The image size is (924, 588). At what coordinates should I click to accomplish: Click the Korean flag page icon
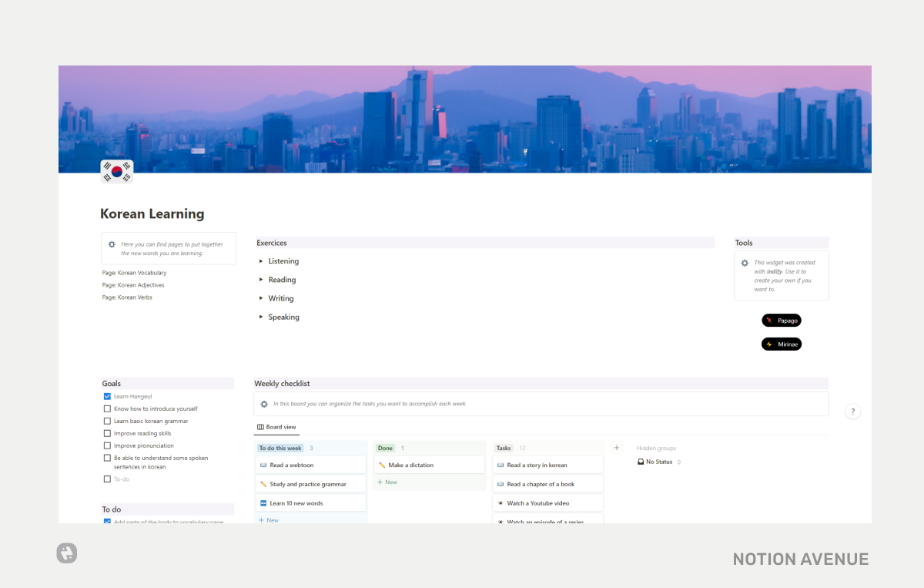point(116,171)
